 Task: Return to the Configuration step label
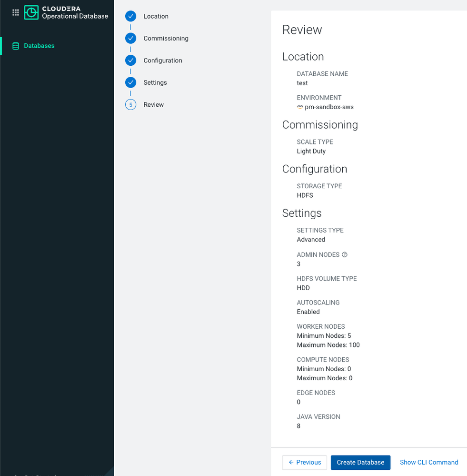tap(162, 61)
